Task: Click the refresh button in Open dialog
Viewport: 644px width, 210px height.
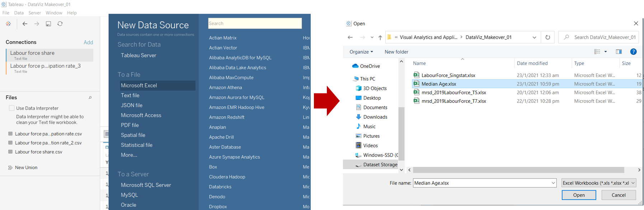Action: [x=547, y=37]
